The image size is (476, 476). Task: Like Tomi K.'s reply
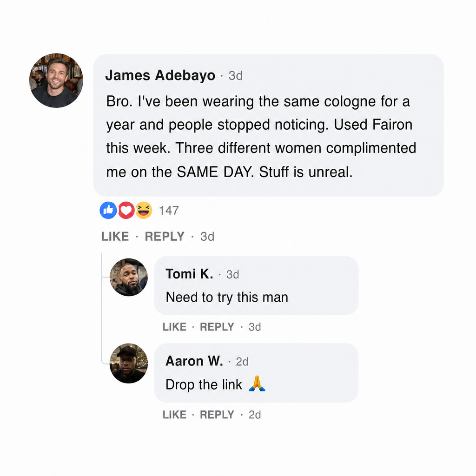(x=174, y=327)
